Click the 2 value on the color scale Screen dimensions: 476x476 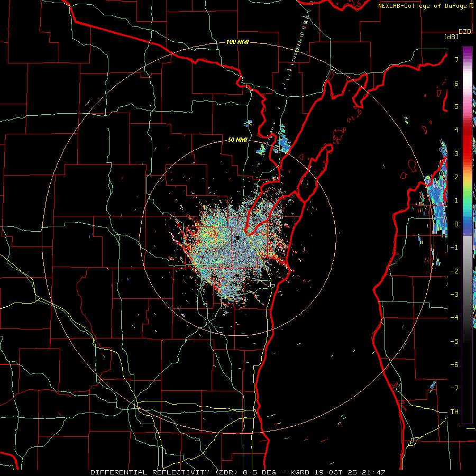(456, 177)
